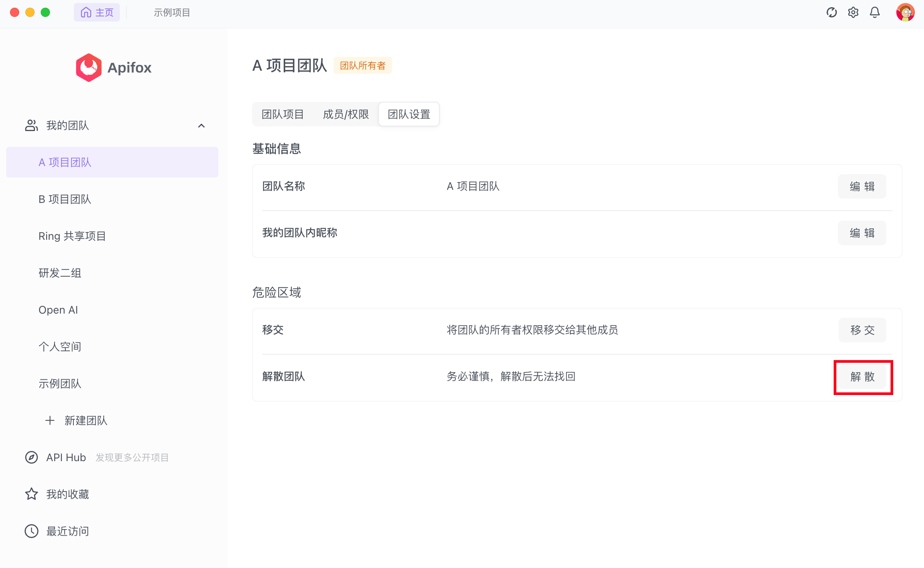
Task: Click the plus icon for 新建团队
Action: pos(50,420)
